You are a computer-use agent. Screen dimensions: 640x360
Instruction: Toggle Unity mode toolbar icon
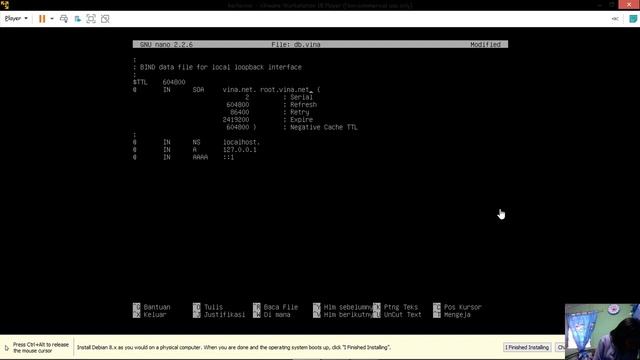click(105, 19)
